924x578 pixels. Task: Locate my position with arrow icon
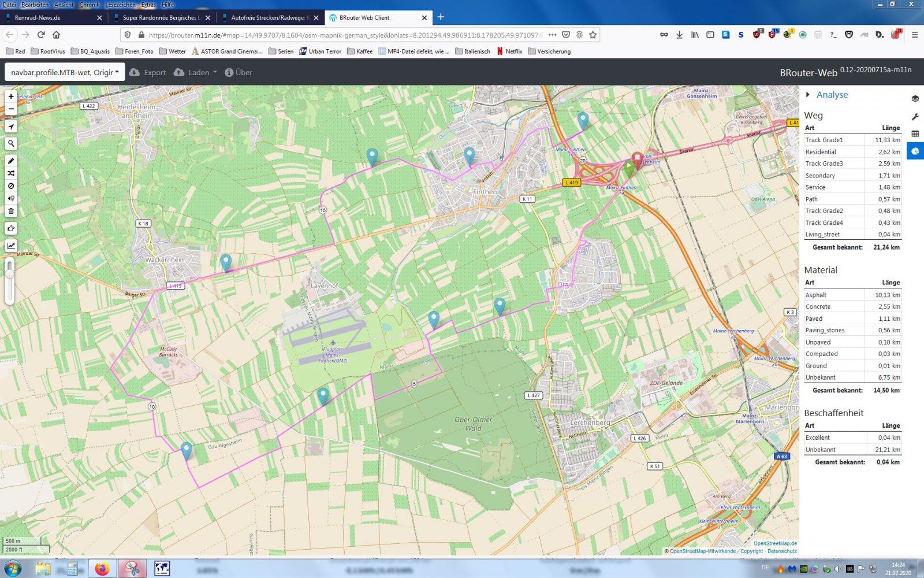click(11, 127)
